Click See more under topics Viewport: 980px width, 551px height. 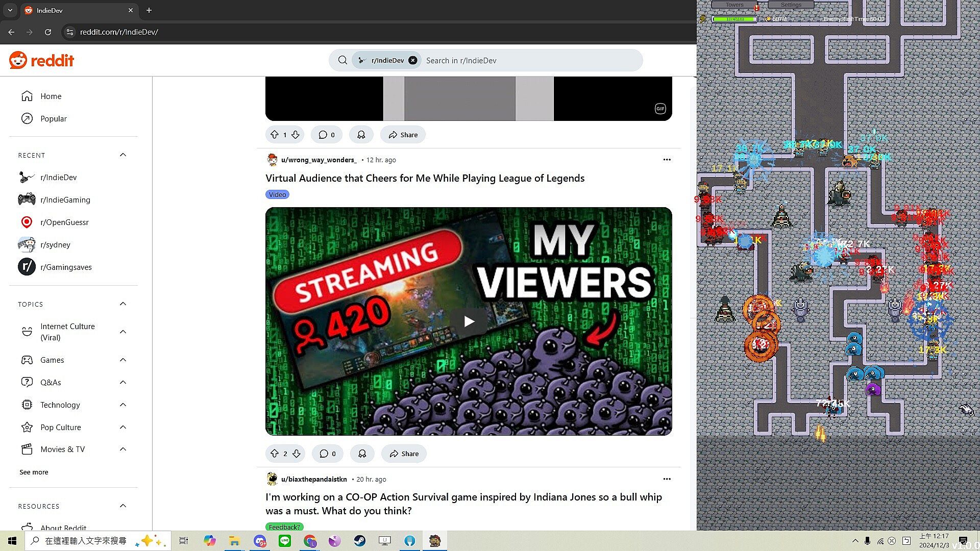tap(34, 472)
